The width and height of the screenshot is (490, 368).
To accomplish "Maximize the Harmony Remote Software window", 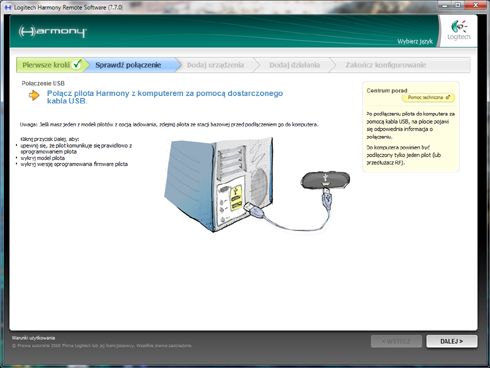I will click(458, 5).
